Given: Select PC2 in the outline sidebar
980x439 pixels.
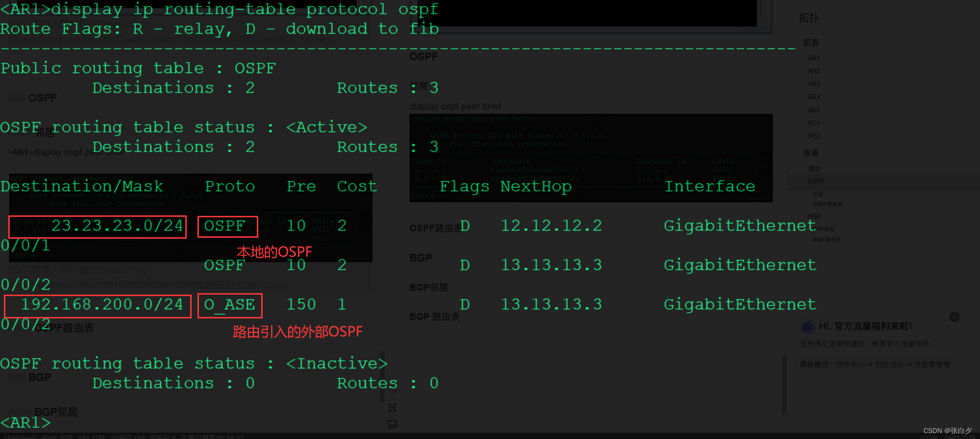Looking at the screenshot, I should click(814, 137).
